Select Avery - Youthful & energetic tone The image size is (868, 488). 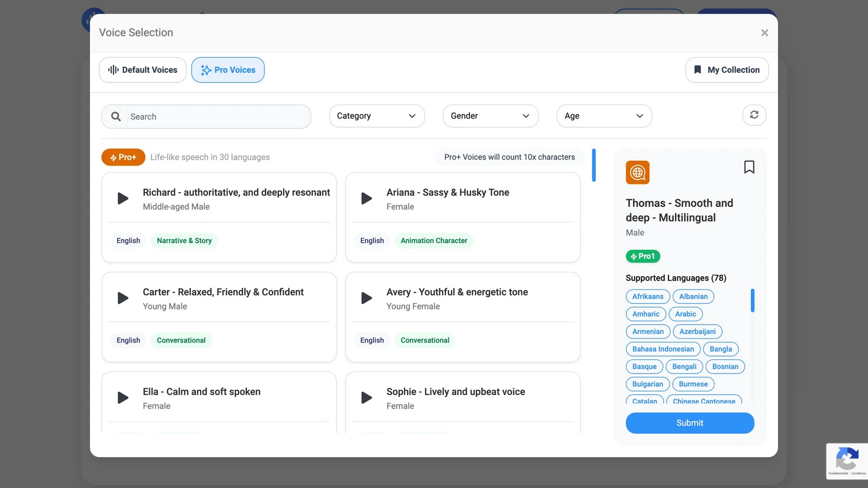(x=457, y=292)
